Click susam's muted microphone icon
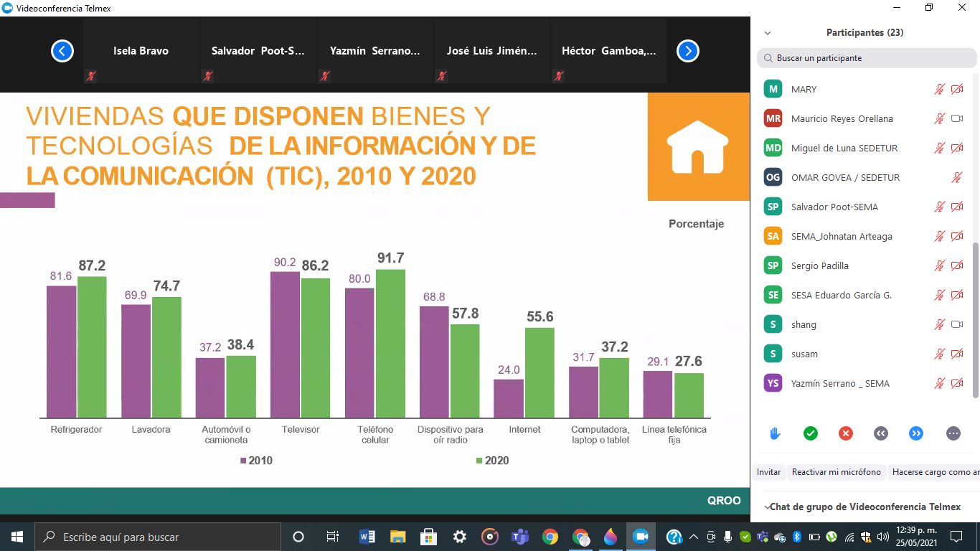 pyautogui.click(x=939, y=354)
